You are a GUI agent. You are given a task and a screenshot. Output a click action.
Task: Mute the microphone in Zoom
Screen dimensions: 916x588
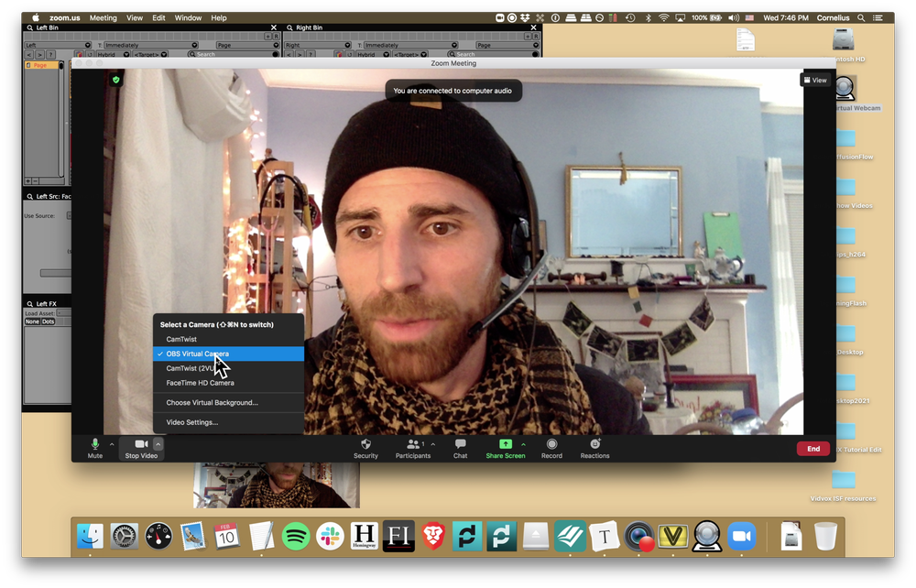pos(94,449)
